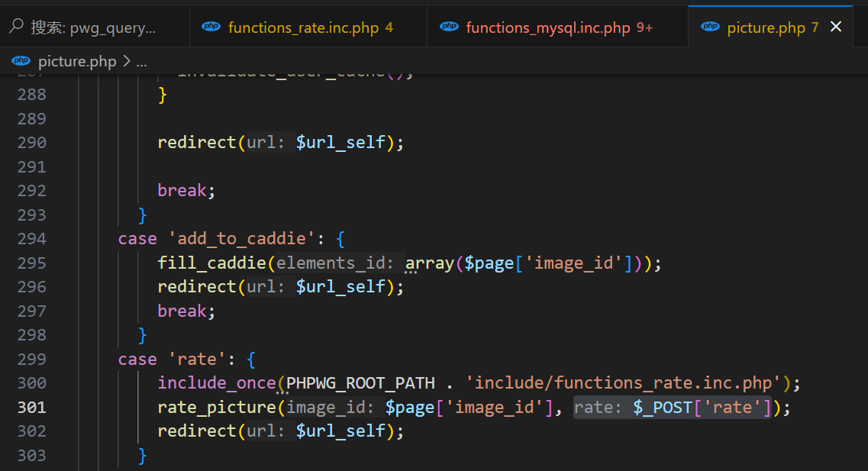Click closing brace on line 303
Image resolution: width=868 pixels, height=471 pixels.
[142, 456]
